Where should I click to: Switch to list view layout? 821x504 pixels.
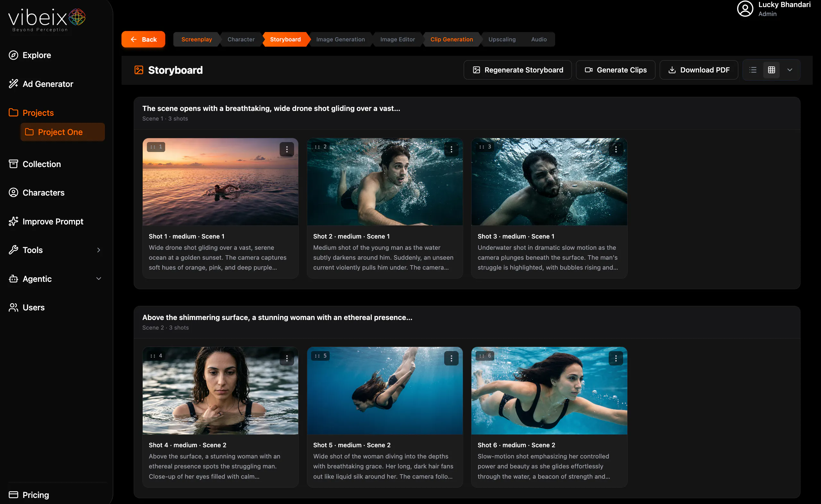tap(753, 70)
